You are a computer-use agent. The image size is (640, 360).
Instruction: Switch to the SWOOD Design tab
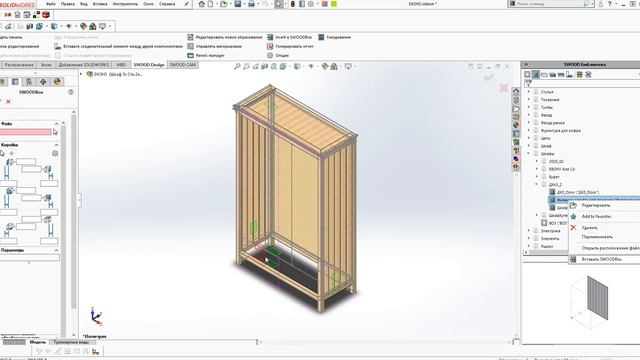click(x=149, y=64)
